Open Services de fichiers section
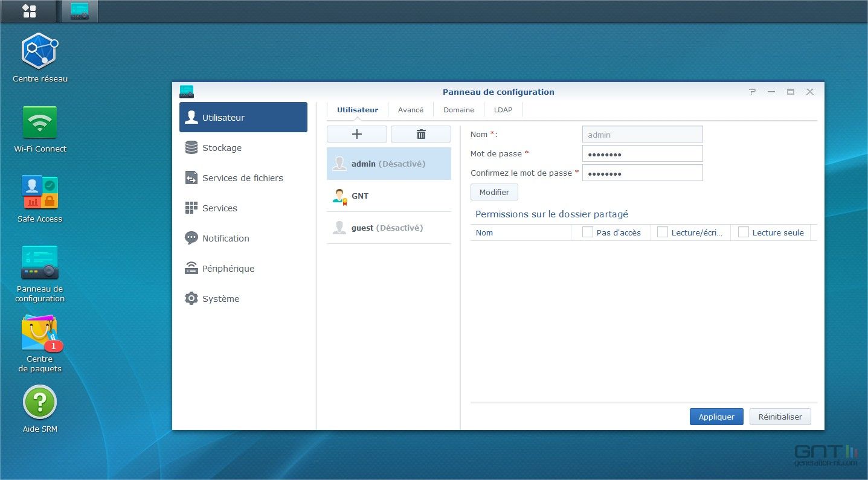This screenshot has height=480, width=868. [x=242, y=178]
